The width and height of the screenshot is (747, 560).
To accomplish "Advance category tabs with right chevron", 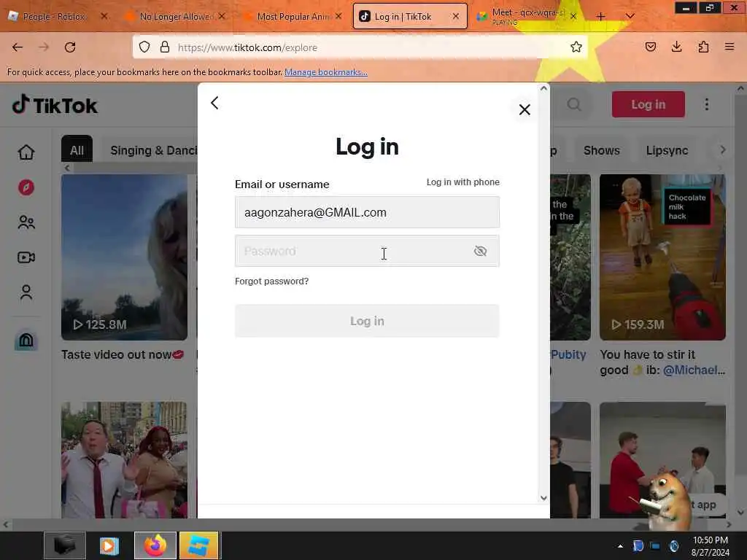I will click(x=723, y=150).
